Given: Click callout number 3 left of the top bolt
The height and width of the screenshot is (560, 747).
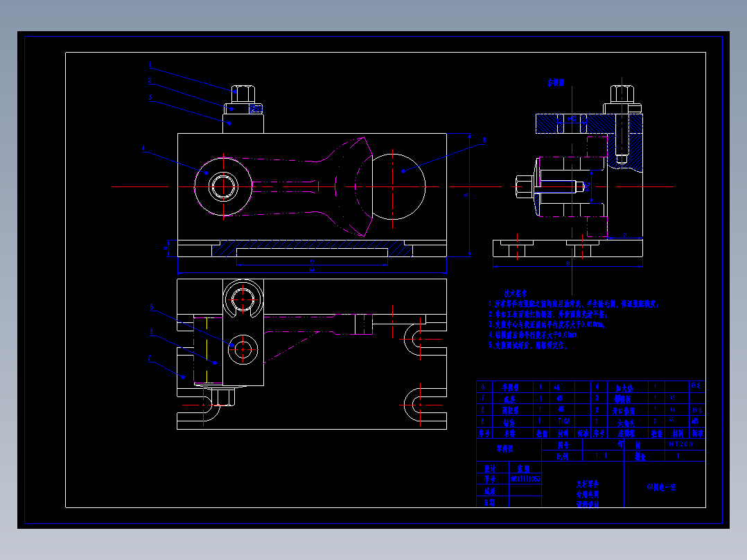Looking at the screenshot, I should (150, 97).
